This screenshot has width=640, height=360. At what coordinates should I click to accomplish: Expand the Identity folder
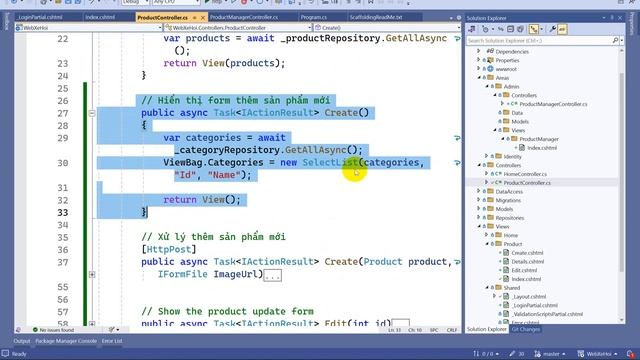487,156
